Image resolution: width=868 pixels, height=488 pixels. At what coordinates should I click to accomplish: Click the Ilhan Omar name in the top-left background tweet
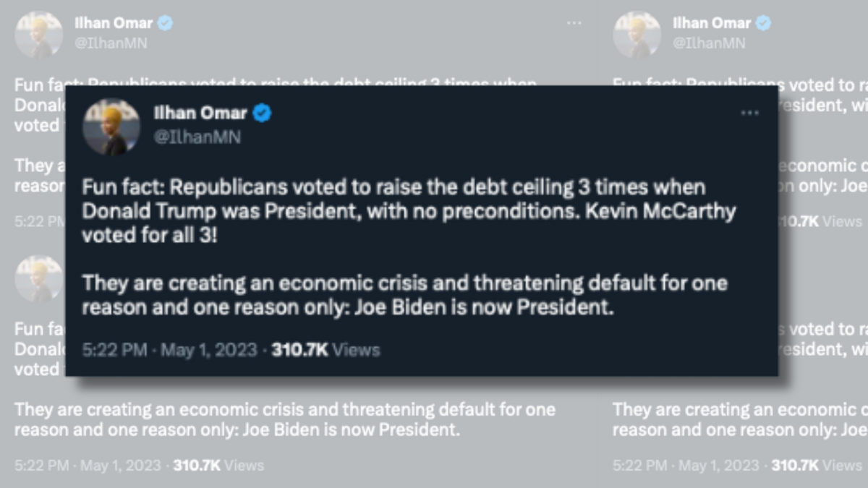coord(113,23)
